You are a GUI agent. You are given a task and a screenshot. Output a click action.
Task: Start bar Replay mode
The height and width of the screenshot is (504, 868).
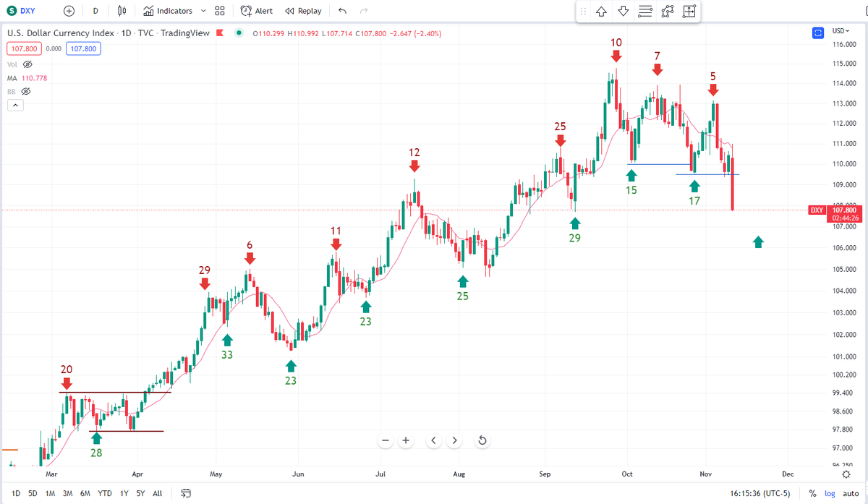click(303, 11)
